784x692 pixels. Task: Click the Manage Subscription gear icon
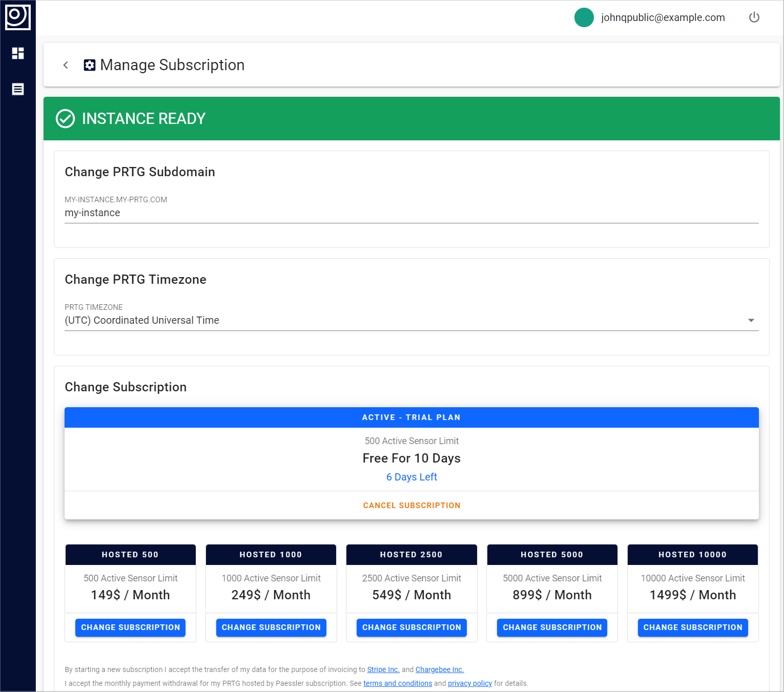pos(90,65)
